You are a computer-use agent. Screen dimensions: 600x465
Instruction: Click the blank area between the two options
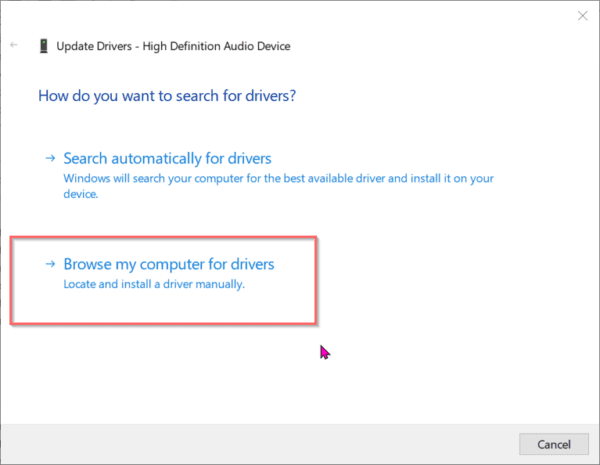pos(300,220)
